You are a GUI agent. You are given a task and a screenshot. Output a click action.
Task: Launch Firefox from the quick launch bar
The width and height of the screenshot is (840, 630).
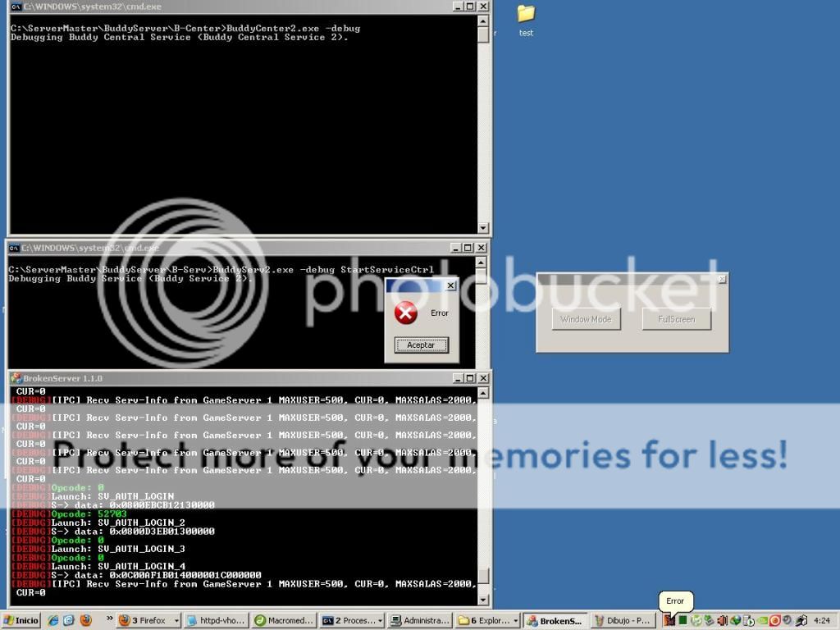click(x=85, y=621)
